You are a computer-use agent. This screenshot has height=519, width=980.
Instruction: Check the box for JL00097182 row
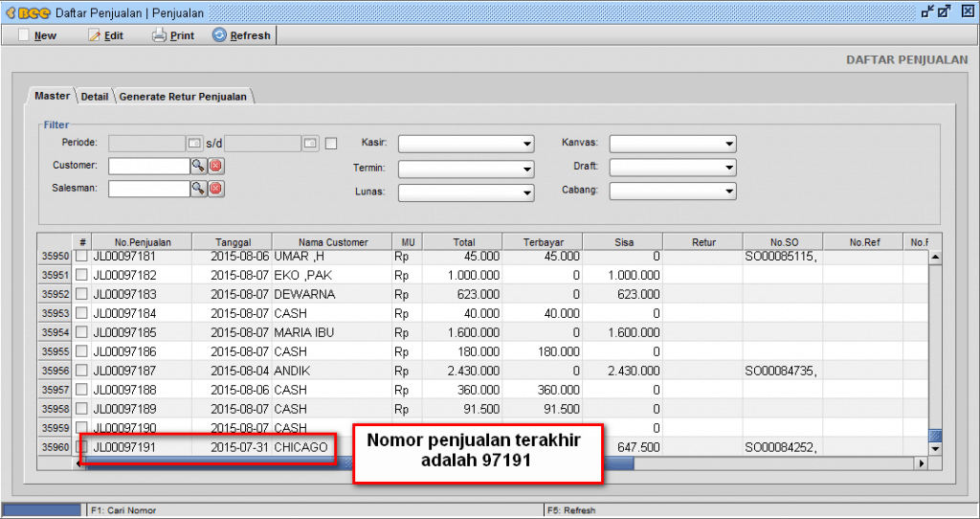tap(82, 275)
